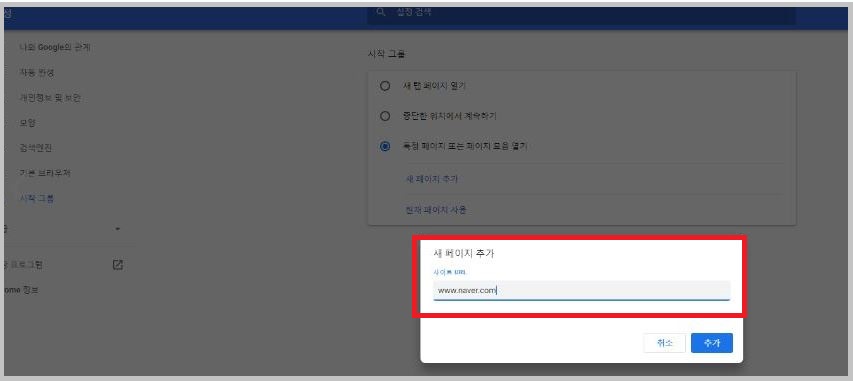The image size is (853, 381).
Task: Click the 현재 페이지 사용 link
Action: (x=436, y=210)
